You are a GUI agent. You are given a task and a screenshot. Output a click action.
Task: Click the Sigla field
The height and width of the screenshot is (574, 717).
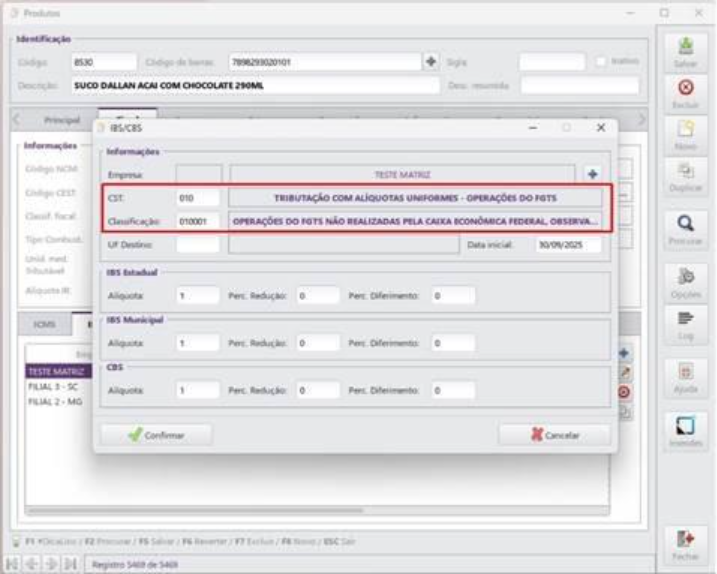tap(552, 62)
